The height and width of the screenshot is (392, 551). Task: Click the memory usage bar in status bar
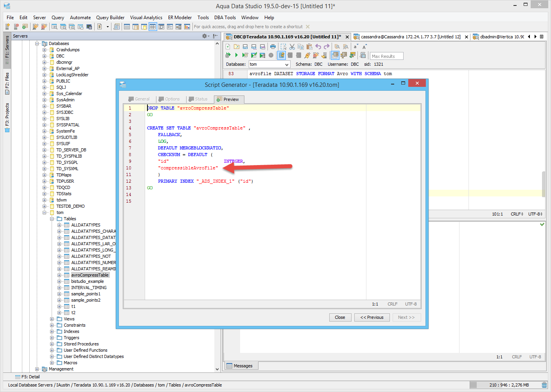(505, 385)
